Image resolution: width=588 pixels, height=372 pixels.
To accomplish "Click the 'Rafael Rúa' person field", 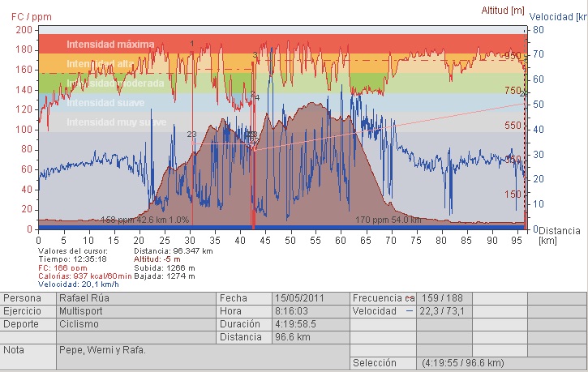I will [136, 298].
